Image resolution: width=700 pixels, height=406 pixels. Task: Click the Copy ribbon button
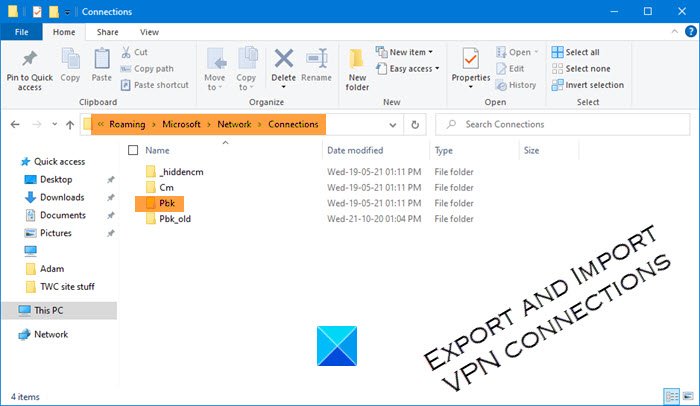click(70, 65)
